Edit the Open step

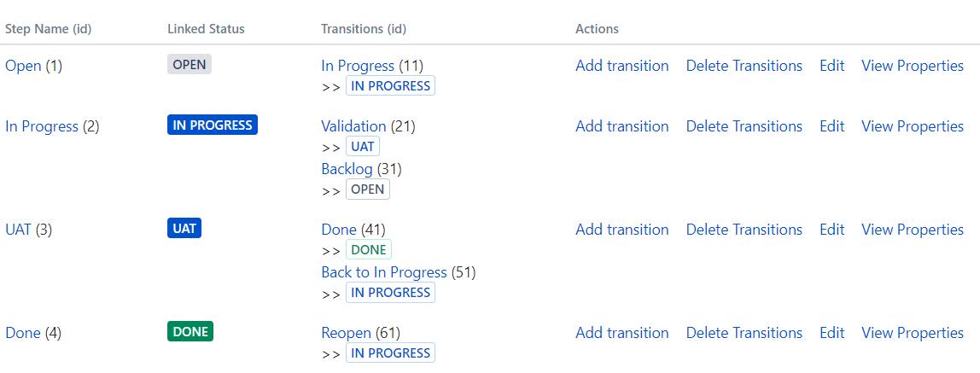pos(831,66)
